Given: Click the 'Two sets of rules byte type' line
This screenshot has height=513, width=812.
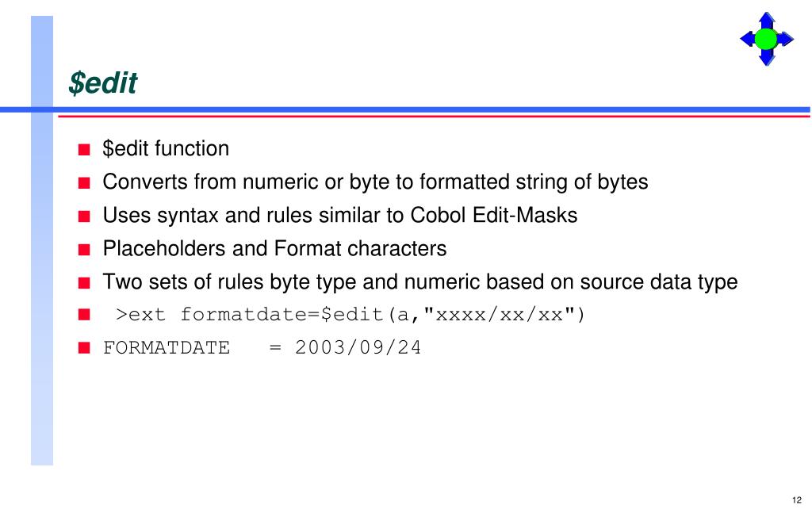Looking at the screenshot, I should point(420,282).
